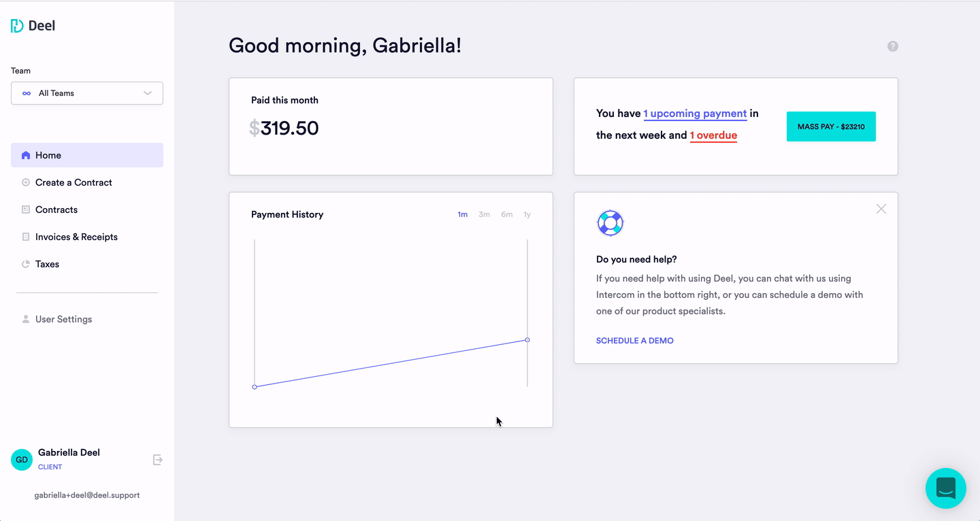This screenshot has width=980, height=521.
Task: Dismiss the Do you need help card
Action: click(881, 209)
